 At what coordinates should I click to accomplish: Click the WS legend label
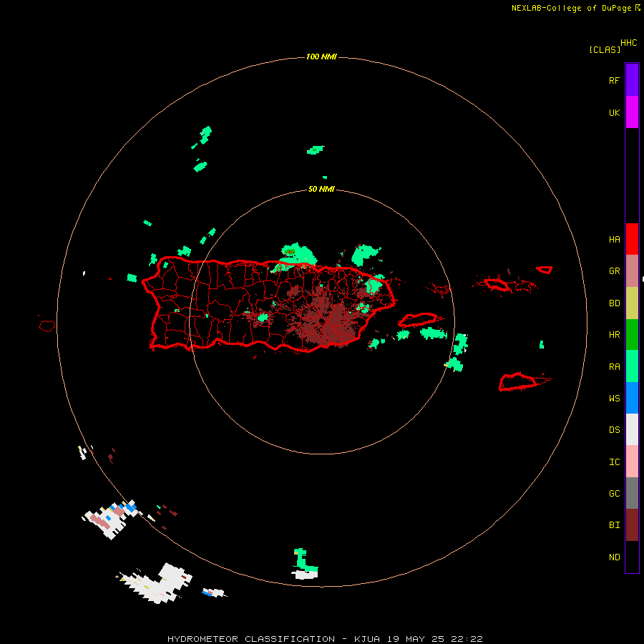pyautogui.click(x=614, y=399)
